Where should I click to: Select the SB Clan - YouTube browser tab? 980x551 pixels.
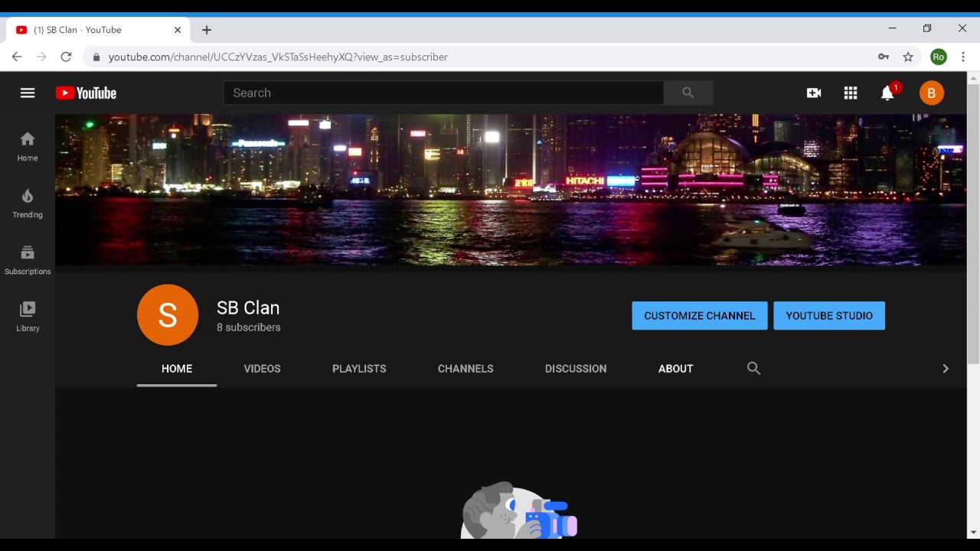tap(97, 30)
